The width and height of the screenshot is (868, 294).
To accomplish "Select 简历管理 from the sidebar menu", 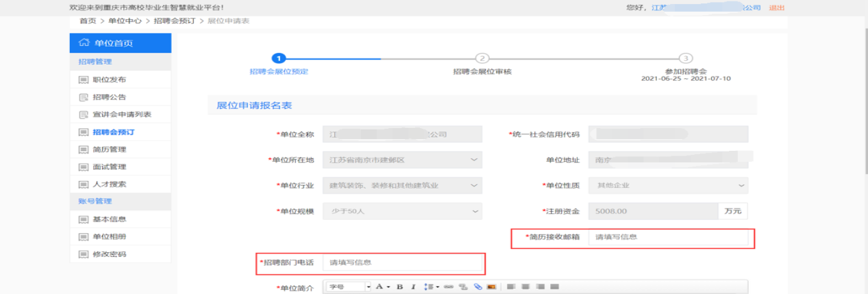I will pyautogui.click(x=109, y=149).
